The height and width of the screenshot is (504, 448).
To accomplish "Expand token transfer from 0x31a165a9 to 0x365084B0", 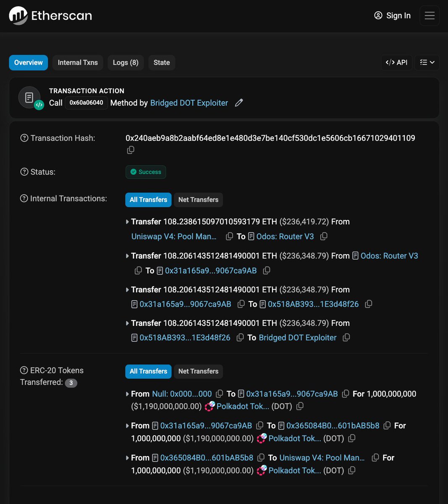I will click(127, 426).
